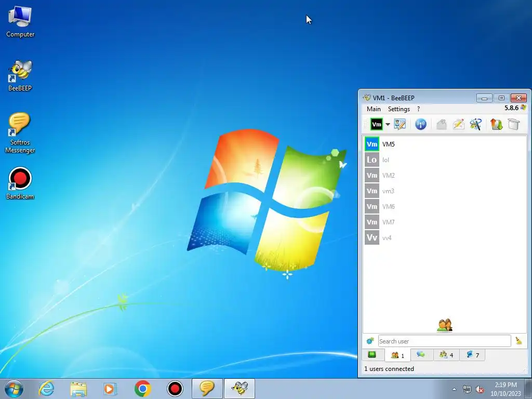The height and width of the screenshot is (399, 532).
Task: Select offline user lol
Action: click(445, 160)
